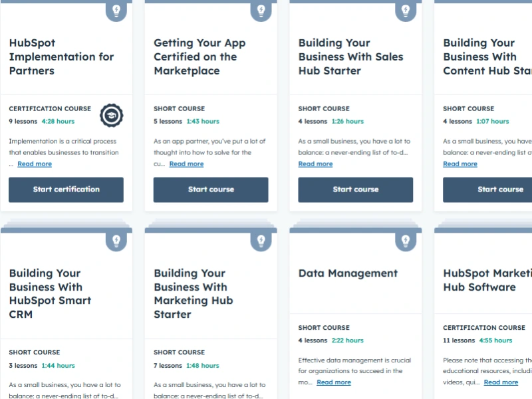The image size is (532, 399).
Task: Read more about Content Hub Starter course
Action: (x=460, y=164)
